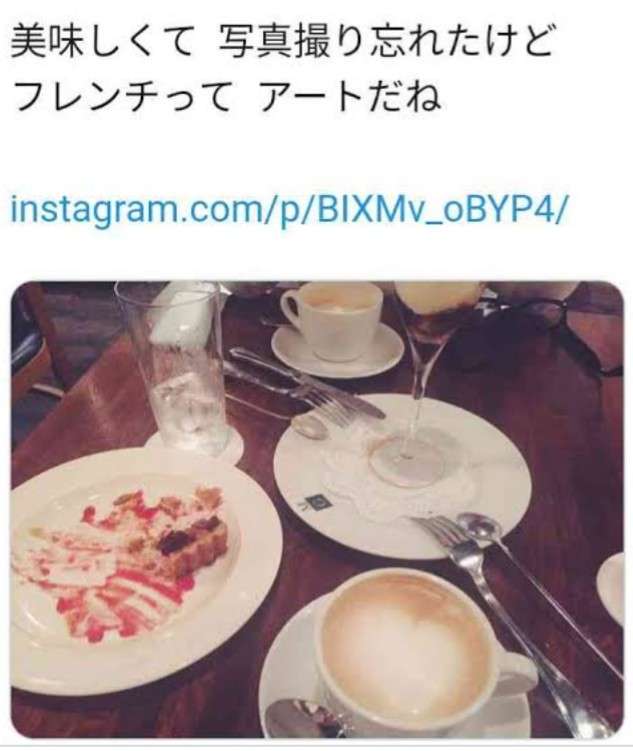Open the instagram.com/p/BIXMv_oBYP4/ link
633x751 pixels.
pyautogui.click(x=289, y=210)
